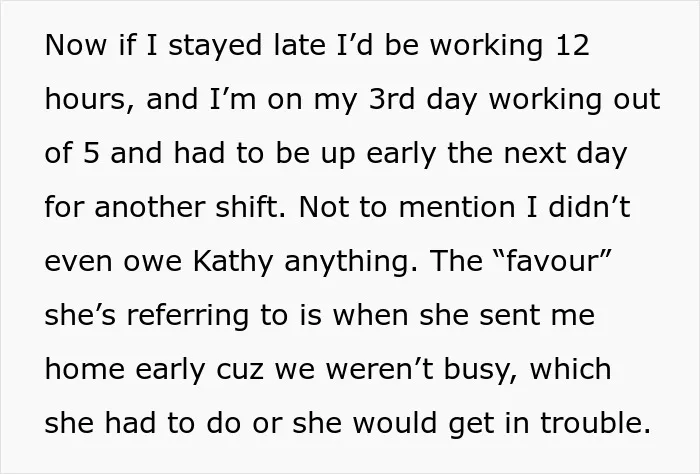
Task: Click the word "didn't" at the end of line four
Action: tap(589, 208)
